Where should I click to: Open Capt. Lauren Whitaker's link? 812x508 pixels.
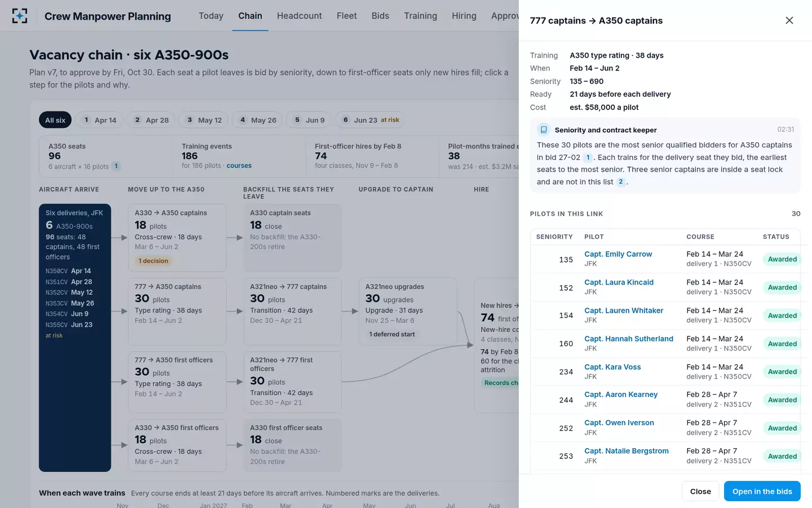pos(624,310)
